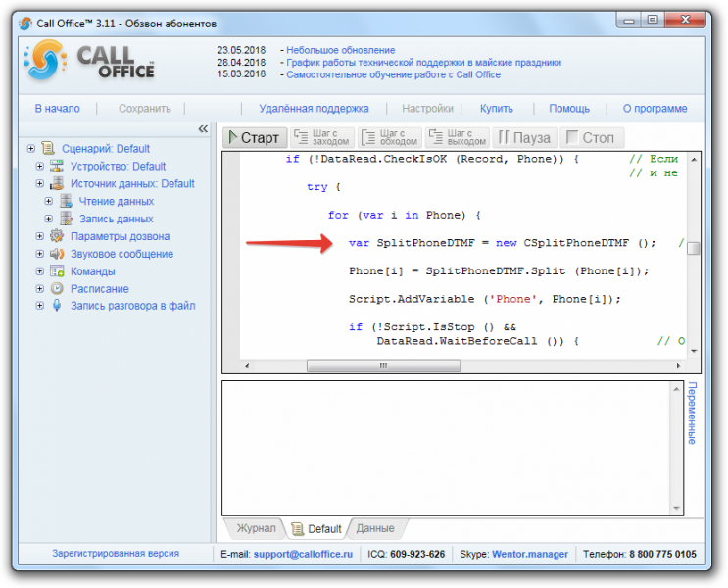The height and width of the screenshot is (588, 728).
Task: Click the code editor scroll up arrow
Action: pos(694,160)
